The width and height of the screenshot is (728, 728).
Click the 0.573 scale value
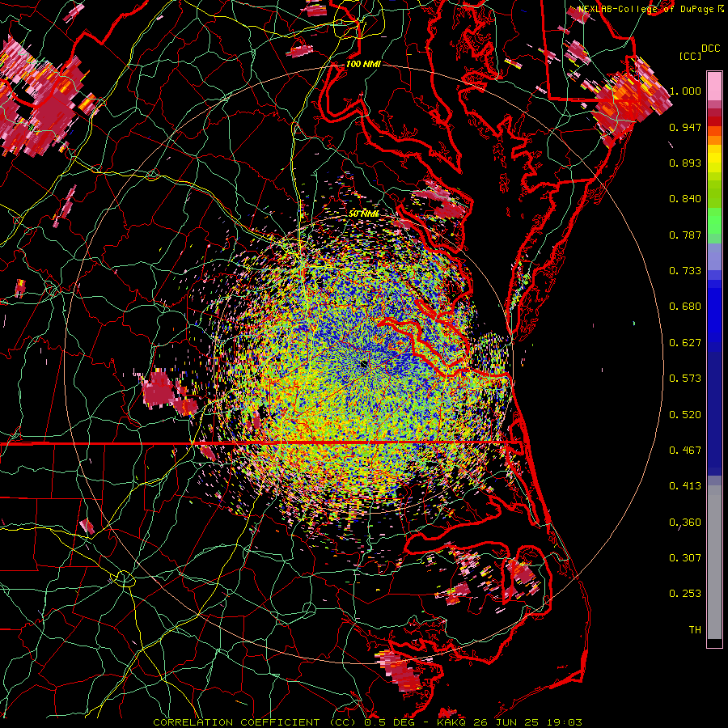pos(685,379)
